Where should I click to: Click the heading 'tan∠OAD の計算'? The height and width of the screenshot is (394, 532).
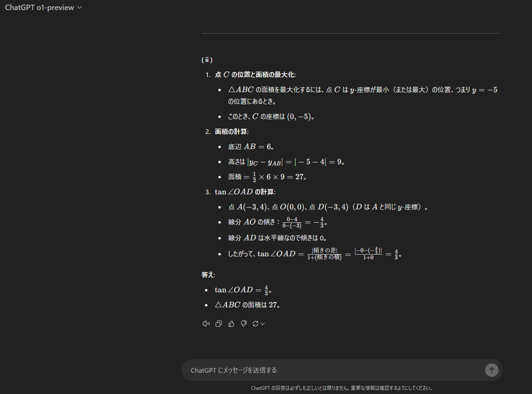245,192
